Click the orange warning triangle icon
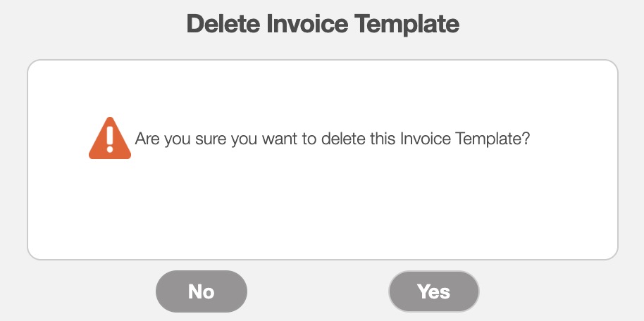This screenshot has height=321, width=644. click(x=109, y=139)
